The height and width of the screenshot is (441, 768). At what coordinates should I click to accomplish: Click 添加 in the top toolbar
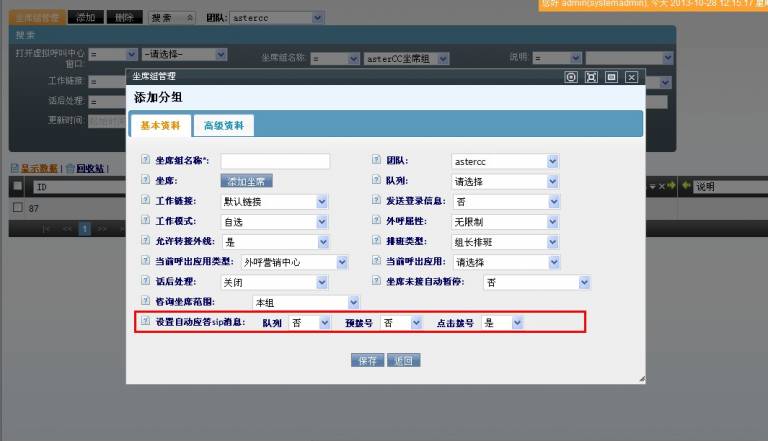coord(86,18)
